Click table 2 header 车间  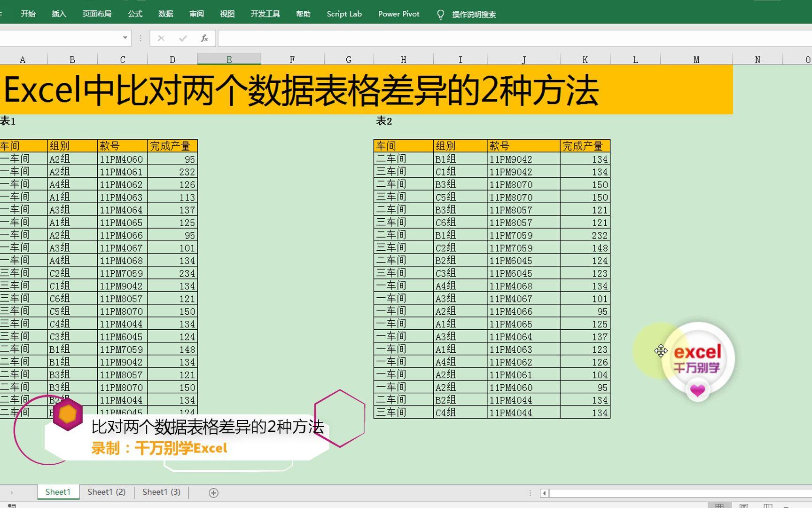pos(403,146)
